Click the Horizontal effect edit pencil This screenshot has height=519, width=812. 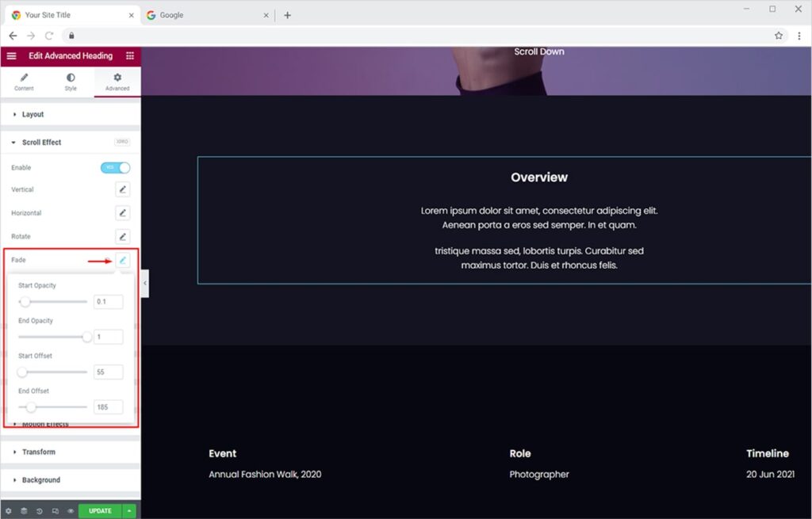122,213
